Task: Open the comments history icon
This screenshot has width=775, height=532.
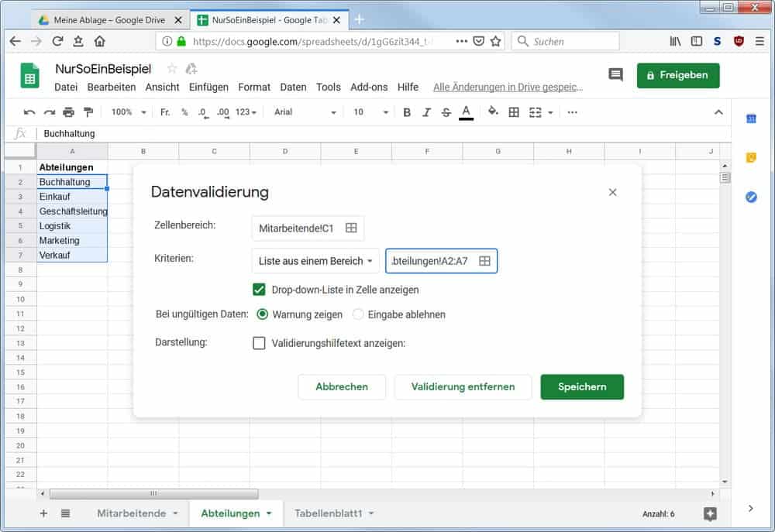Action: click(x=615, y=75)
